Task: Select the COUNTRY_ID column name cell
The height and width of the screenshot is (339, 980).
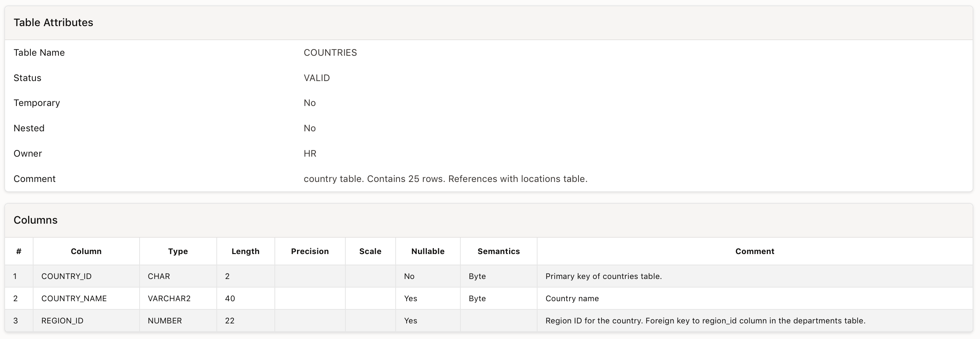Action: [x=86, y=276]
